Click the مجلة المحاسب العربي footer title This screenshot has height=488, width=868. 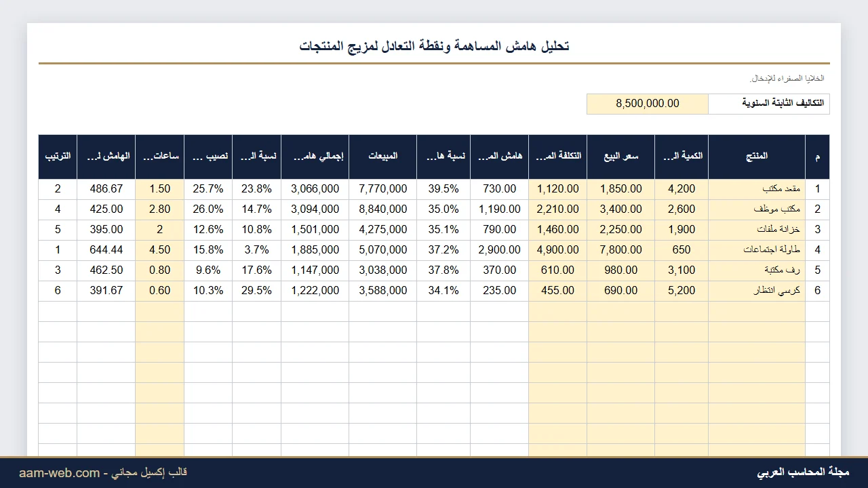point(803,472)
